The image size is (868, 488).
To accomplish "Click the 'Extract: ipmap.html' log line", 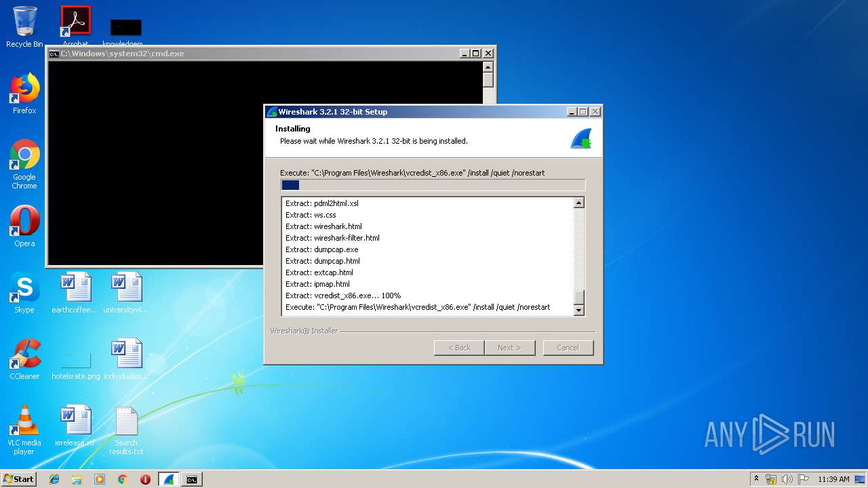I will pyautogui.click(x=318, y=284).
